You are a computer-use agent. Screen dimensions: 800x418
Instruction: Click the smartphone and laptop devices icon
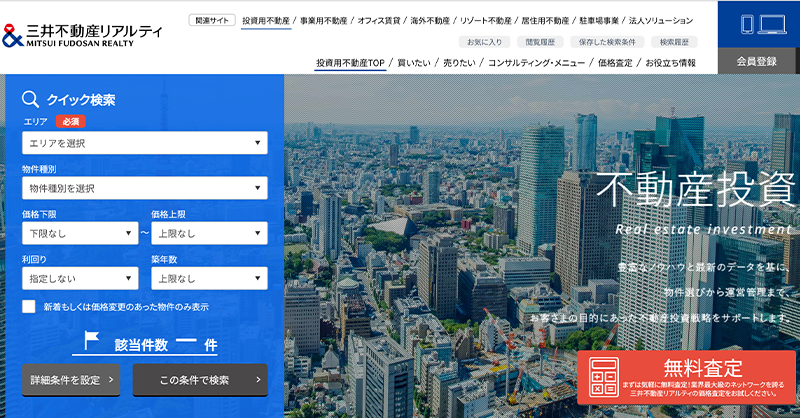(x=758, y=25)
